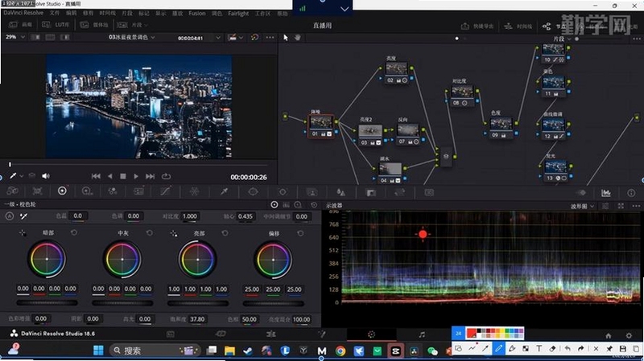Screen dimensions: 644x361
Task: Click the auto balance A icon
Action: tap(10, 216)
